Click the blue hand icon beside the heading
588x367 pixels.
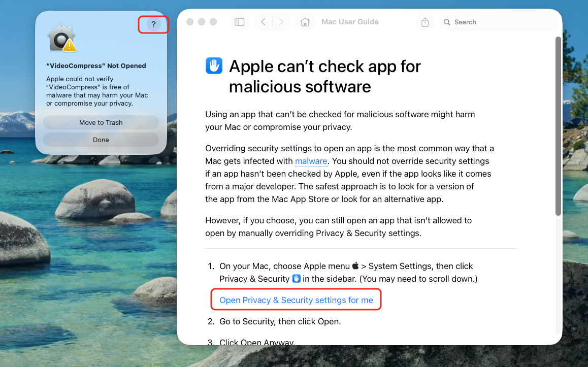pyautogui.click(x=214, y=65)
